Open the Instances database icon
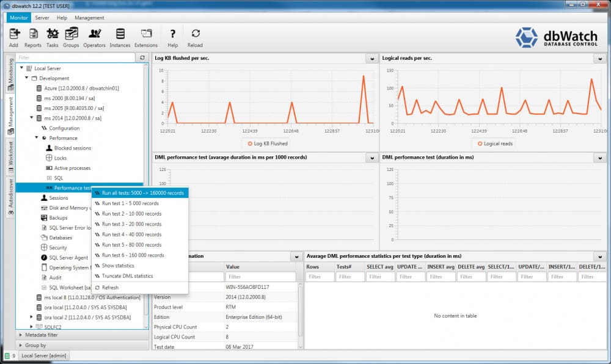 click(x=120, y=34)
